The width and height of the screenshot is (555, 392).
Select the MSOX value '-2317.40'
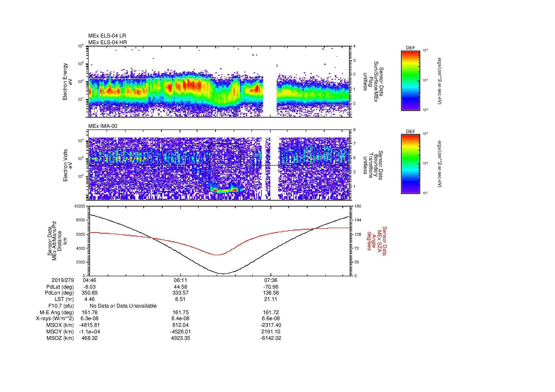pyautogui.click(x=271, y=325)
